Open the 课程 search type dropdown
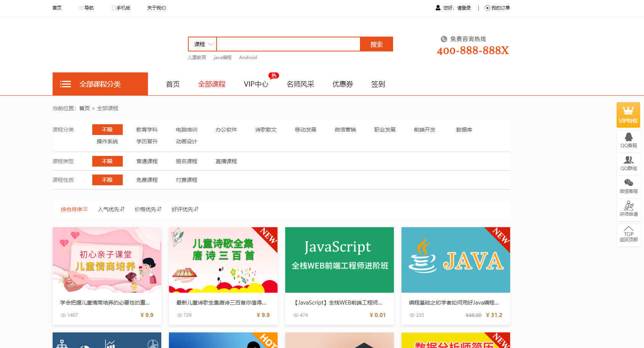644x348 pixels. (202, 44)
